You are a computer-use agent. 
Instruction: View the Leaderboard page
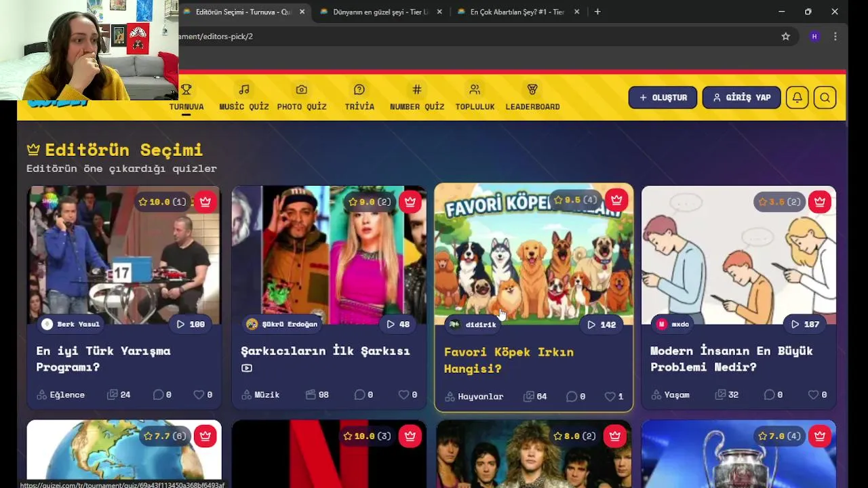[x=532, y=98]
